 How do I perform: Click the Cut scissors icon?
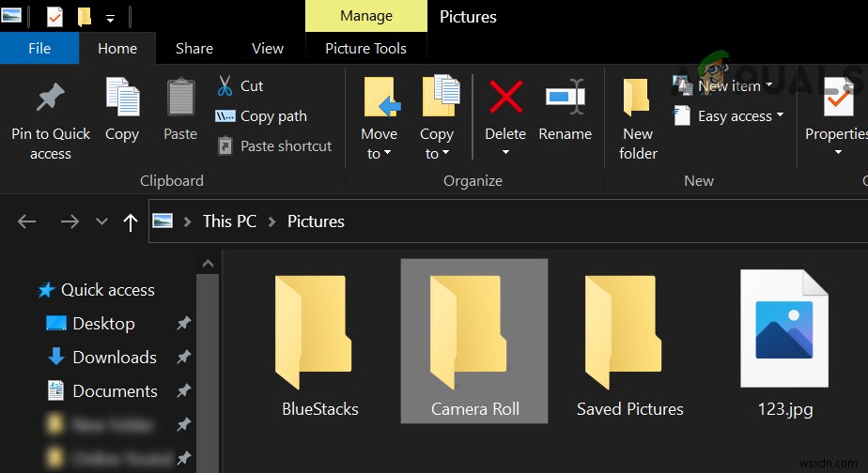point(225,86)
